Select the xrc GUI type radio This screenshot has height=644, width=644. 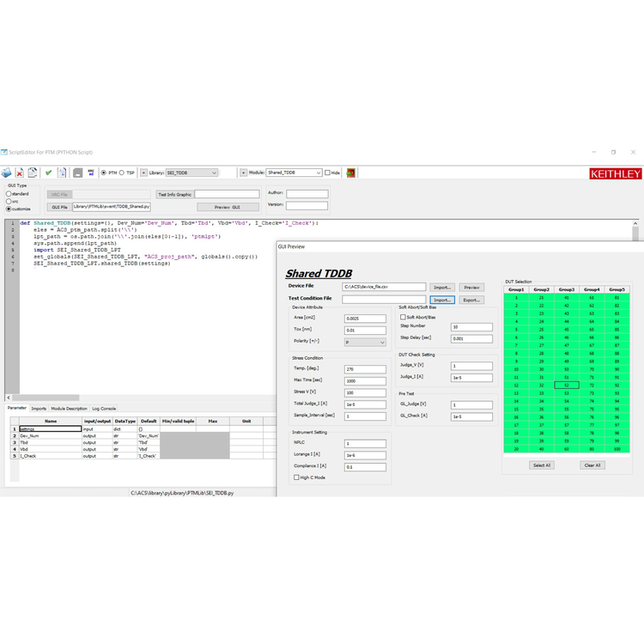(9, 201)
